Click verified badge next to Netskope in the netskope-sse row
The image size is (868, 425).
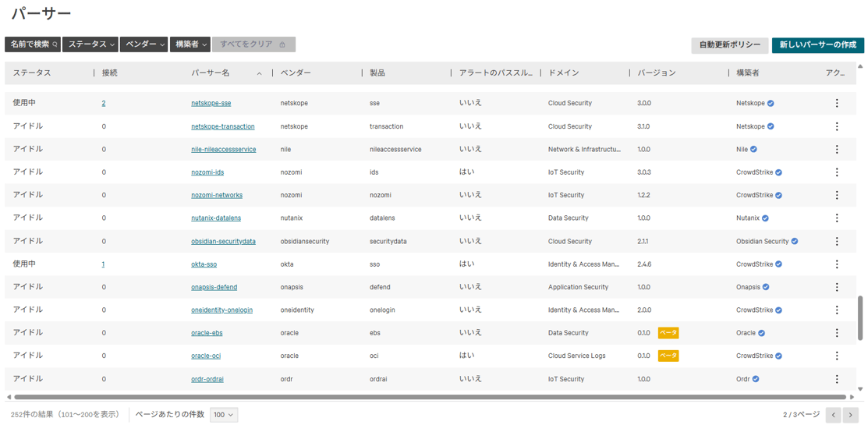(x=771, y=103)
